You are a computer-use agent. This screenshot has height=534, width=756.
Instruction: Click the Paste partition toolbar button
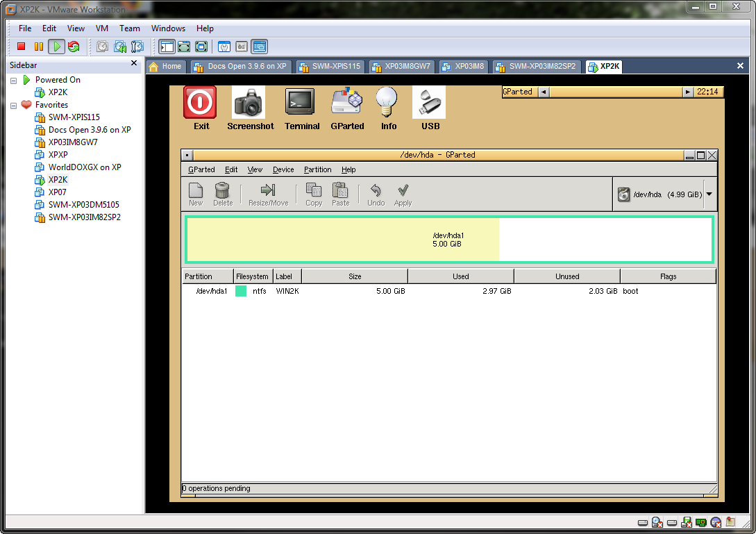coord(340,194)
